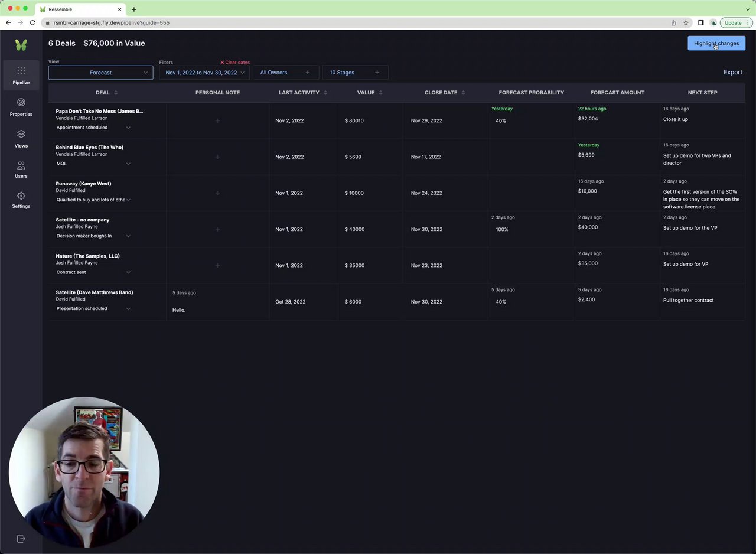
Task: Change Presentation scheduled stage dropdown
Action: pyautogui.click(x=93, y=308)
